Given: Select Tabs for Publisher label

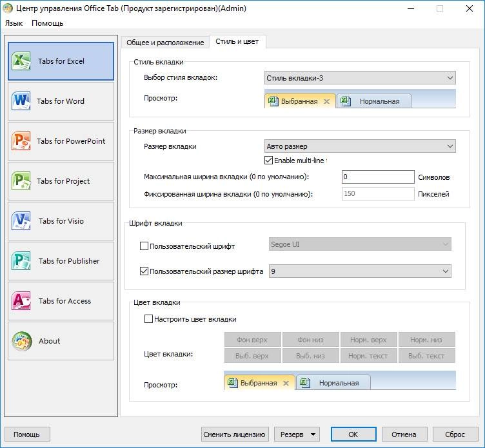Looking at the screenshot, I should pyautogui.click(x=69, y=261).
